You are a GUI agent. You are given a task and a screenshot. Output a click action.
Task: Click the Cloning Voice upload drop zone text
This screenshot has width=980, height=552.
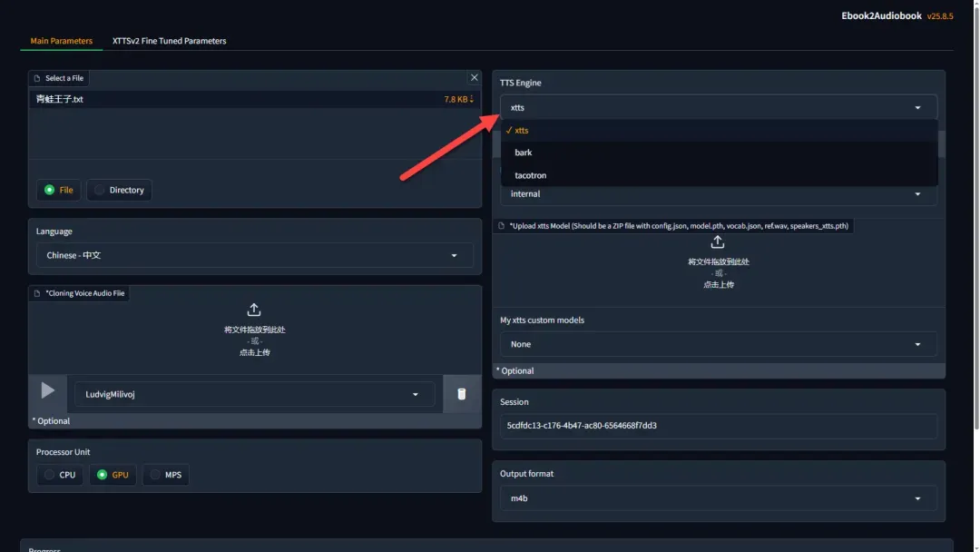pyautogui.click(x=254, y=340)
